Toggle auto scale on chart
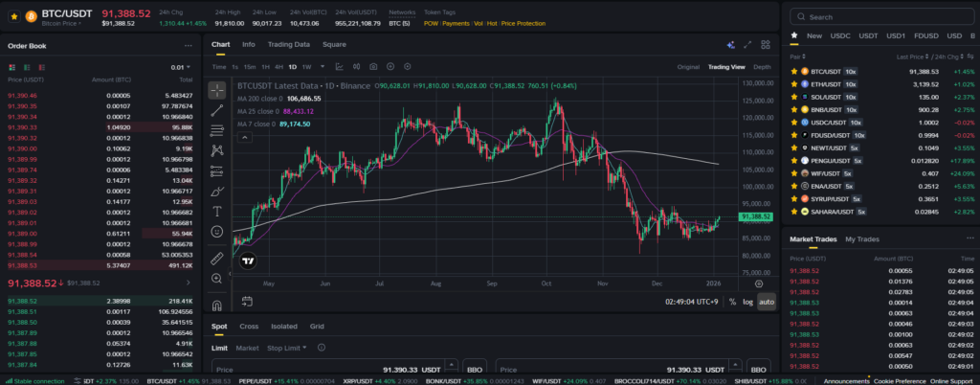 tap(766, 302)
